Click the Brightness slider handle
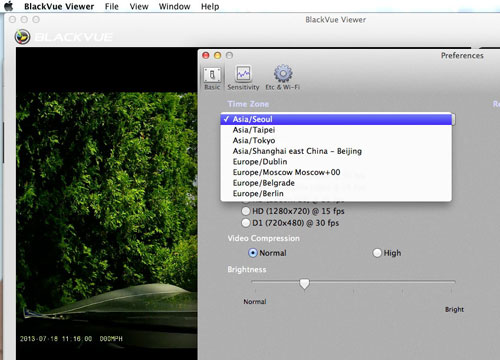The width and height of the screenshot is (500, 360). 304,284
